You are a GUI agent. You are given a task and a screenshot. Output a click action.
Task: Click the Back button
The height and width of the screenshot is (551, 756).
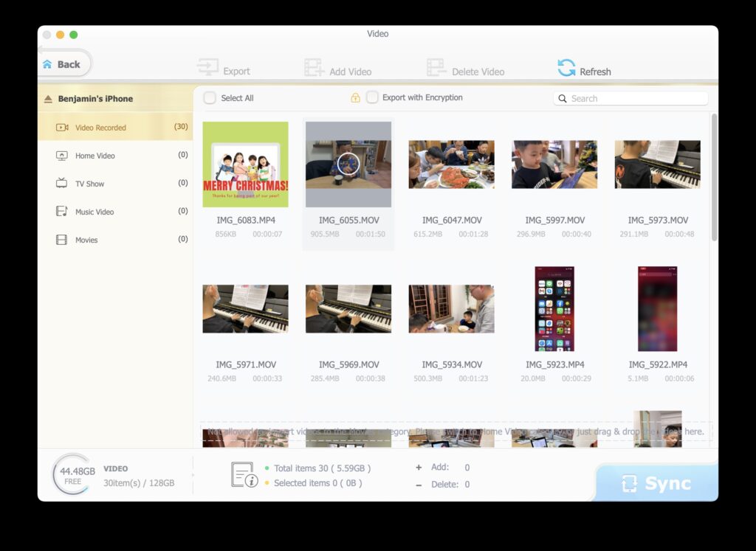click(x=64, y=64)
